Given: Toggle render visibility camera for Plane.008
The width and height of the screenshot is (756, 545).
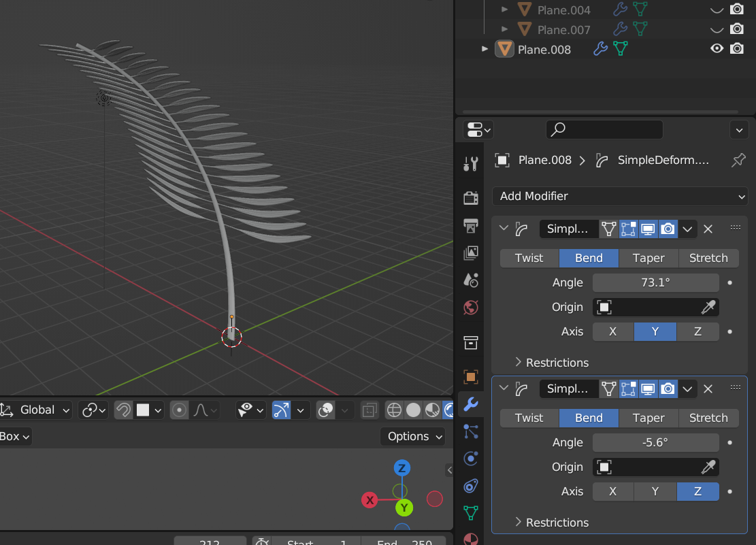Looking at the screenshot, I should [737, 49].
